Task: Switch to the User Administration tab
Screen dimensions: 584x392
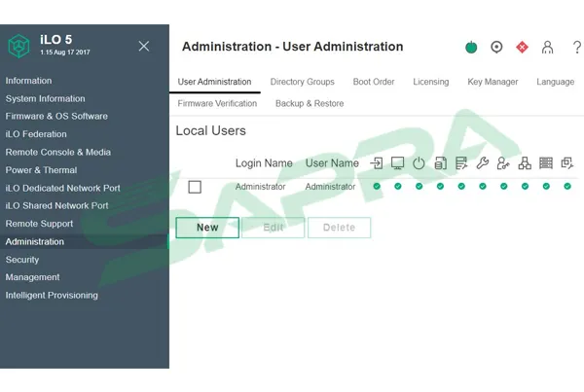Action: 214,82
